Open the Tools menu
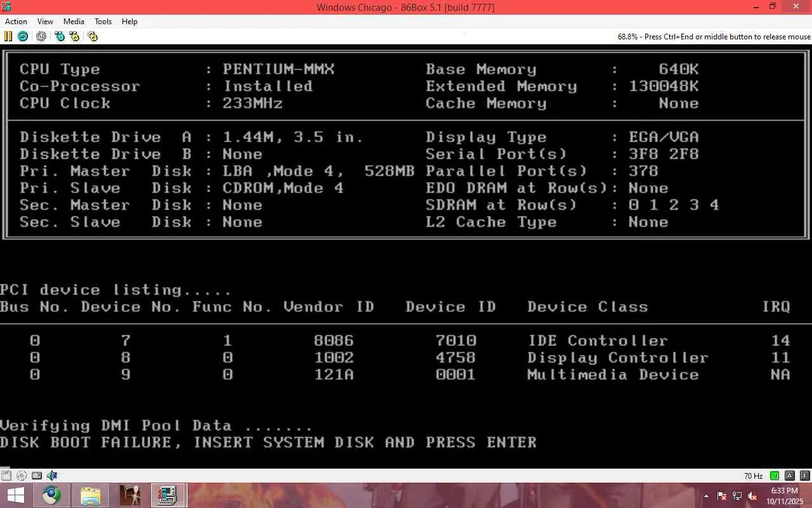The image size is (812, 508). pyautogui.click(x=103, y=22)
